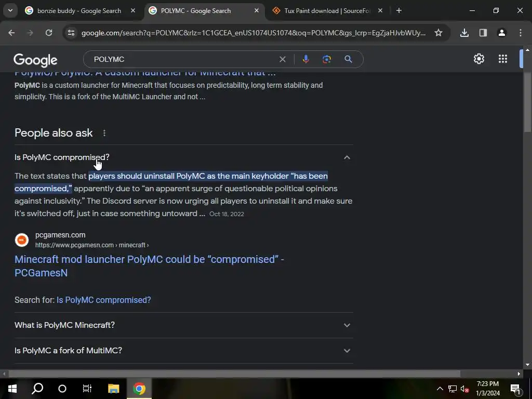Toggle the Chrome side panel icon
The height and width of the screenshot is (399, 532).
tap(483, 33)
